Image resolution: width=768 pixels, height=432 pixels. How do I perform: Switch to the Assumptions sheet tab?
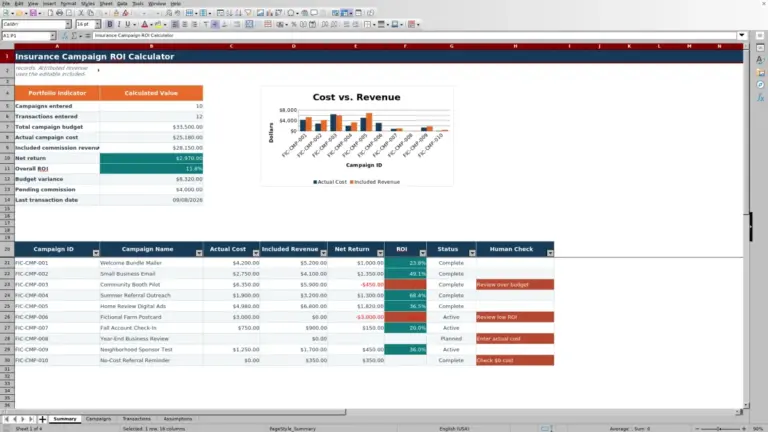(178, 419)
